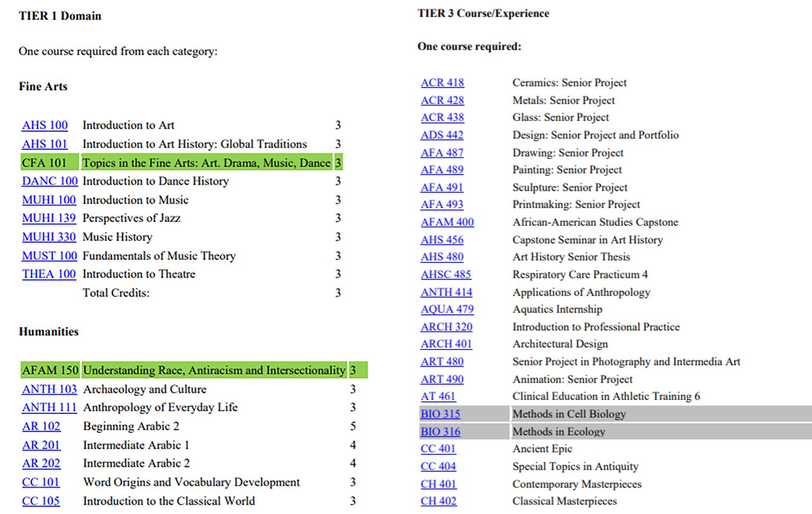Image resolution: width=812 pixels, height=514 pixels.
Task: Click the AQUA 479 internship link
Action: (x=447, y=309)
